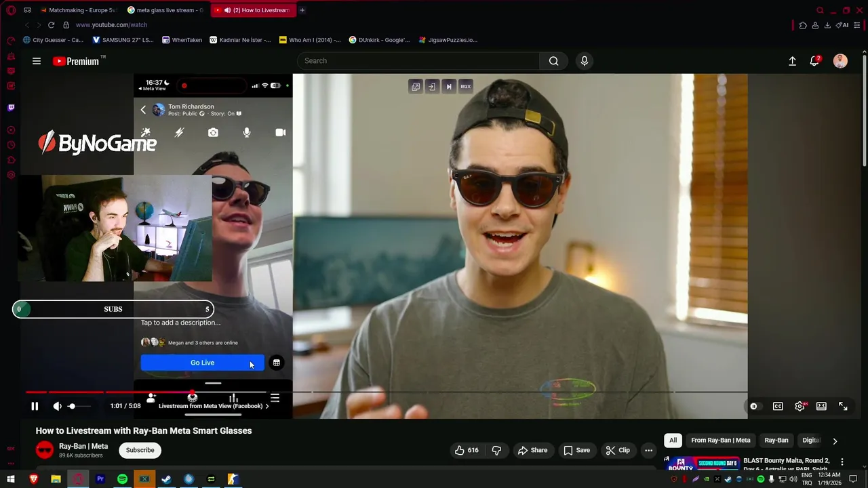Select the '(2) How to Livestream' tab

point(253,10)
